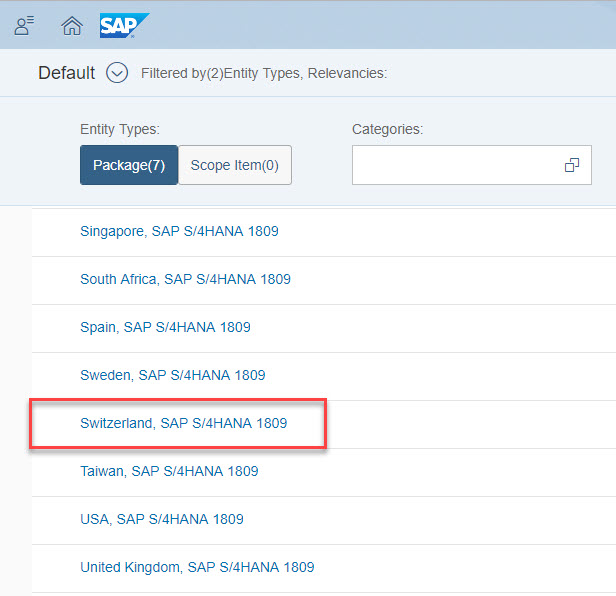Screen dimensions: 616x596
Task: Toggle the Scope Item(0) entity type
Action: click(x=235, y=165)
